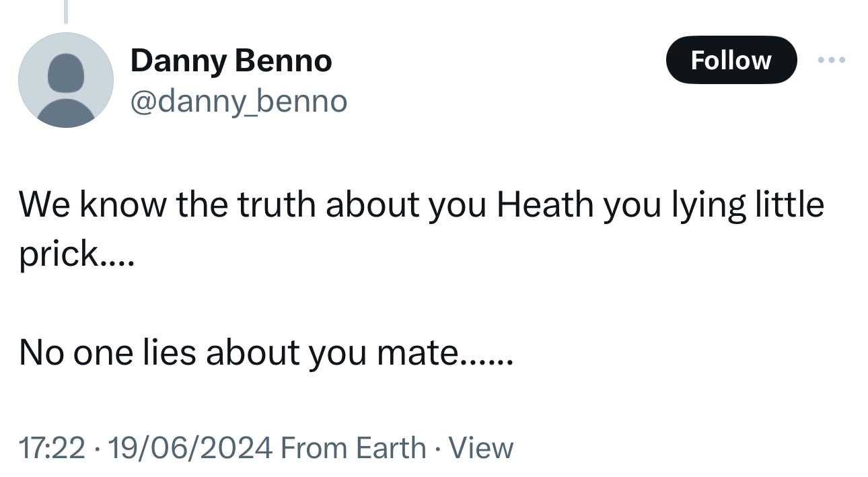The width and height of the screenshot is (868, 477).
Task: Click the 17:22 timestamp
Action: (x=52, y=448)
